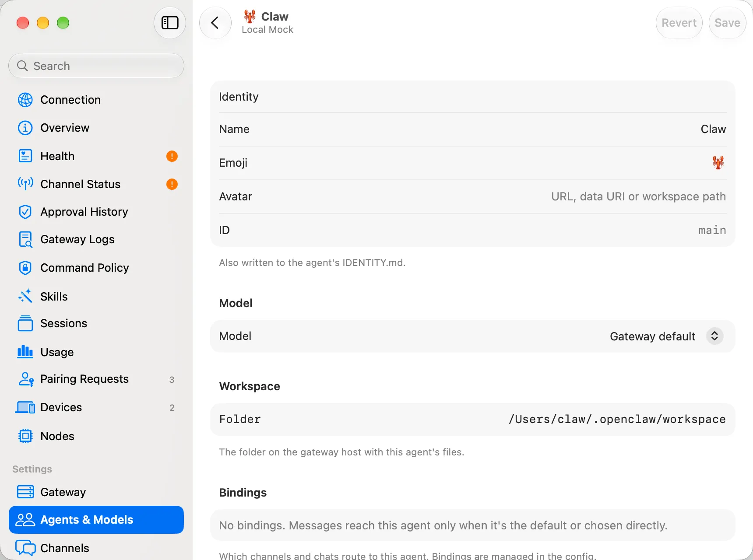753x560 pixels.
Task: Click the Devices laptop icon
Action: coord(25,407)
